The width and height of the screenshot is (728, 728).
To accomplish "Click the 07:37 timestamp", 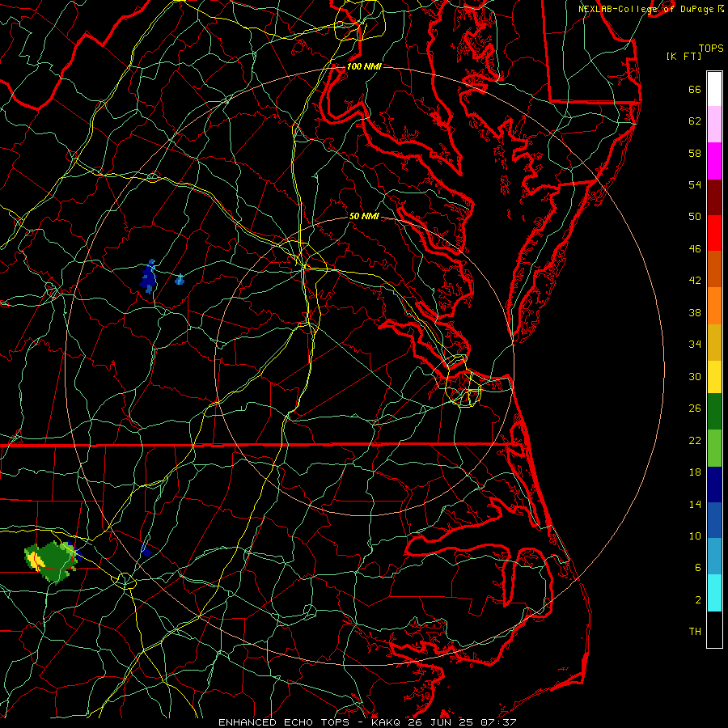I will (x=497, y=722).
